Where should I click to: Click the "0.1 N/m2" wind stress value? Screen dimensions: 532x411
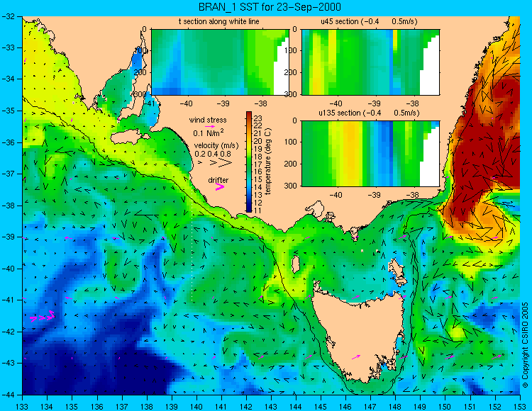point(209,133)
